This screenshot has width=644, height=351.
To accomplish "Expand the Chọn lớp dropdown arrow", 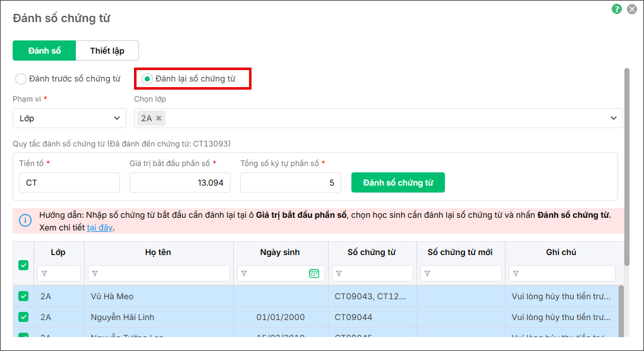I will pyautogui.click(x=614, y=118).
